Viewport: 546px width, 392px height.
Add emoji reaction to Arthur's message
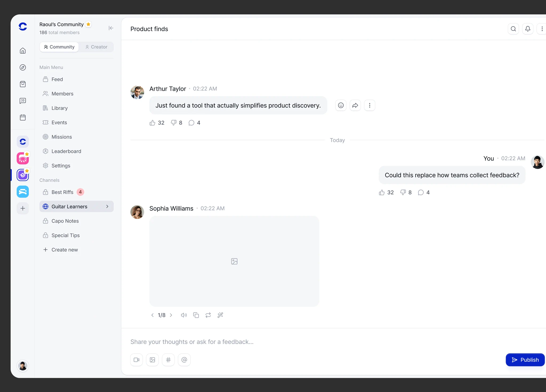341,105
